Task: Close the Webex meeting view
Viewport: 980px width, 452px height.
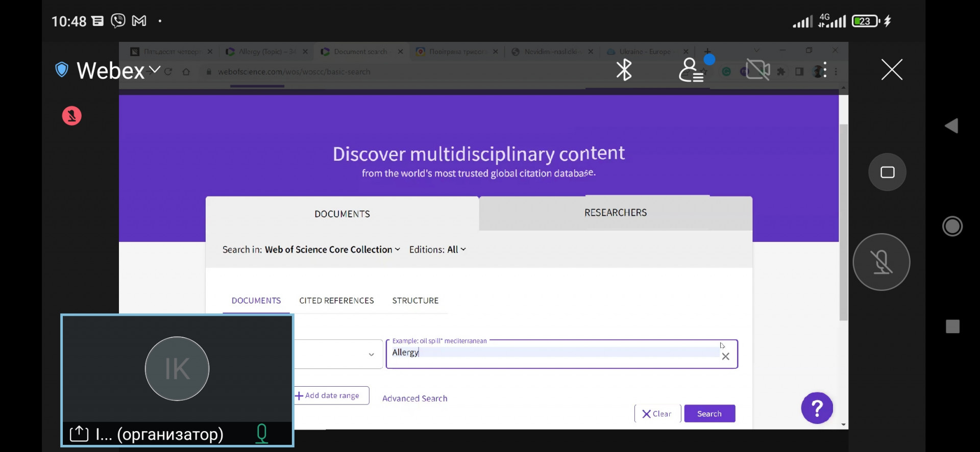Action: (x=891, y=70)
